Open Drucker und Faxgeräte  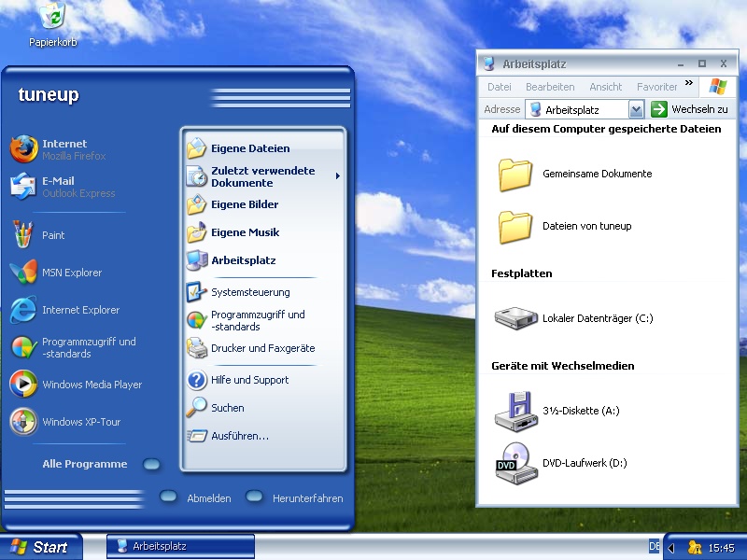(x=251, y=348)
